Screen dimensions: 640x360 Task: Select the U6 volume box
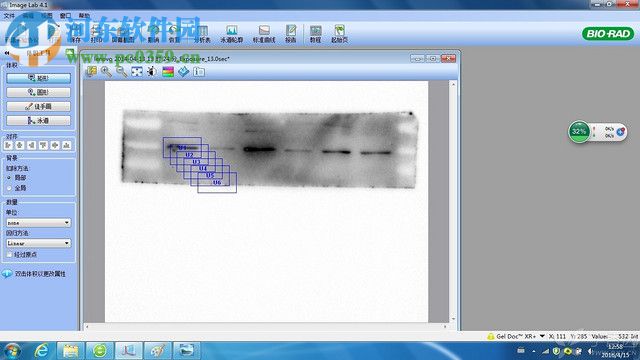click(217, 182)
